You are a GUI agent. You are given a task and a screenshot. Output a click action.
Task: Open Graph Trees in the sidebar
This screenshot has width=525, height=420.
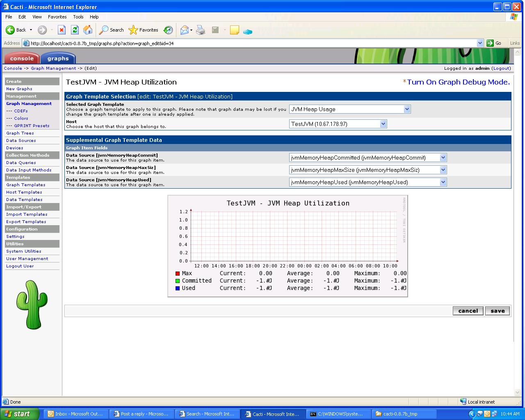pyautogui.click(x=20, y=133)
